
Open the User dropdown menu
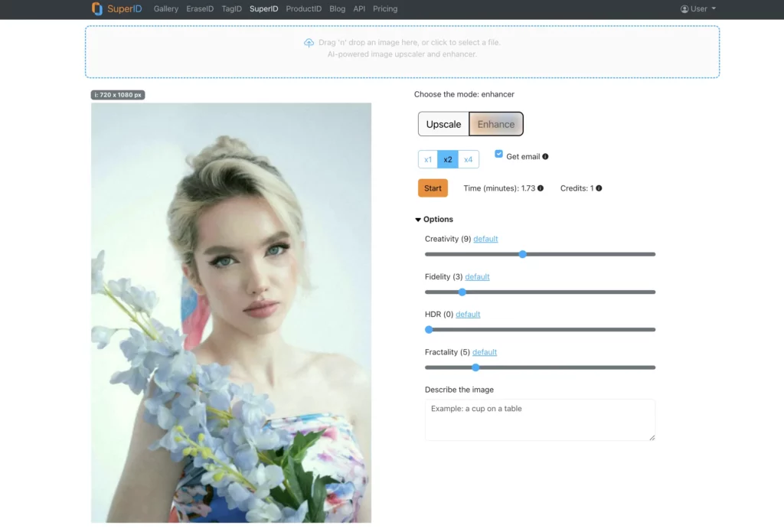(697, 8)
